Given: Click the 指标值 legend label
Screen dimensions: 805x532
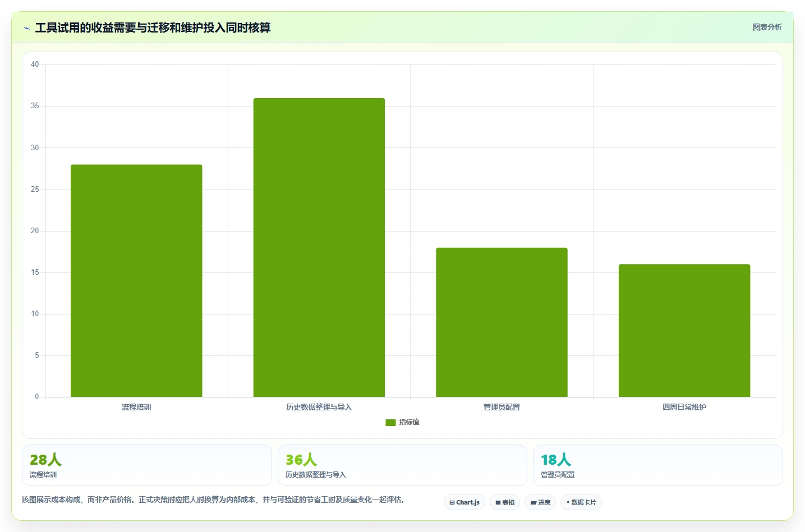Looking at the screenshot, I should [x=409, y=422].
